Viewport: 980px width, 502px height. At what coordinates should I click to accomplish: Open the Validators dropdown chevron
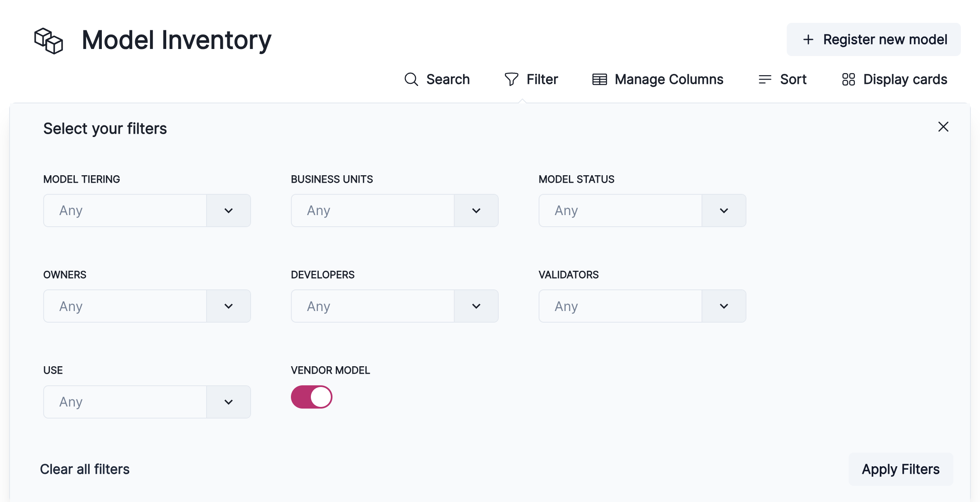[x=724, y=306]
